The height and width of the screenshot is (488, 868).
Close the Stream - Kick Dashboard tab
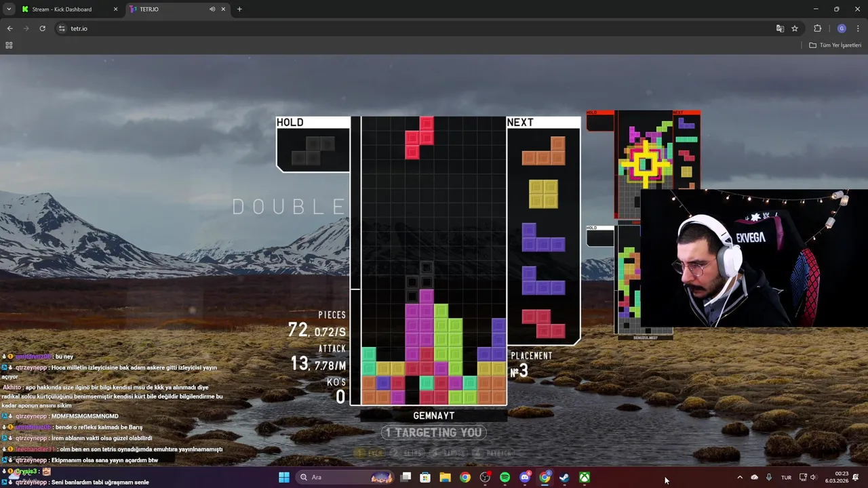click(x=115, y=9)
